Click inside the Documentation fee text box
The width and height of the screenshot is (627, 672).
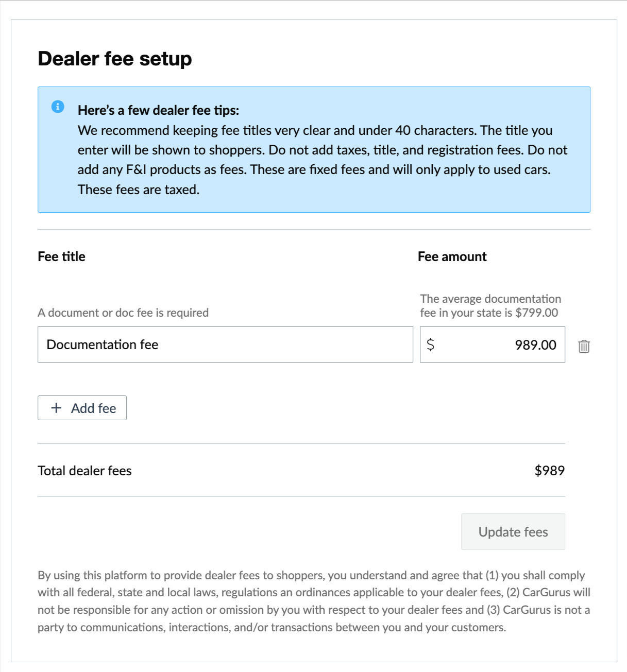coord(225,344)
